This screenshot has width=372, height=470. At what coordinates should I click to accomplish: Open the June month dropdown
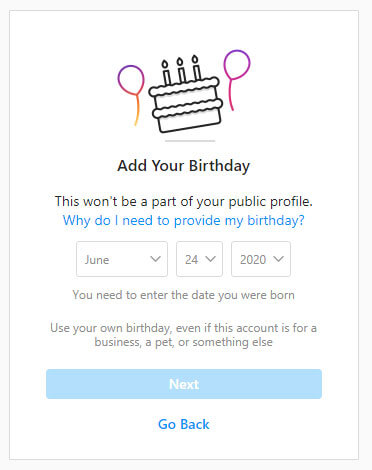coord(122,259)
